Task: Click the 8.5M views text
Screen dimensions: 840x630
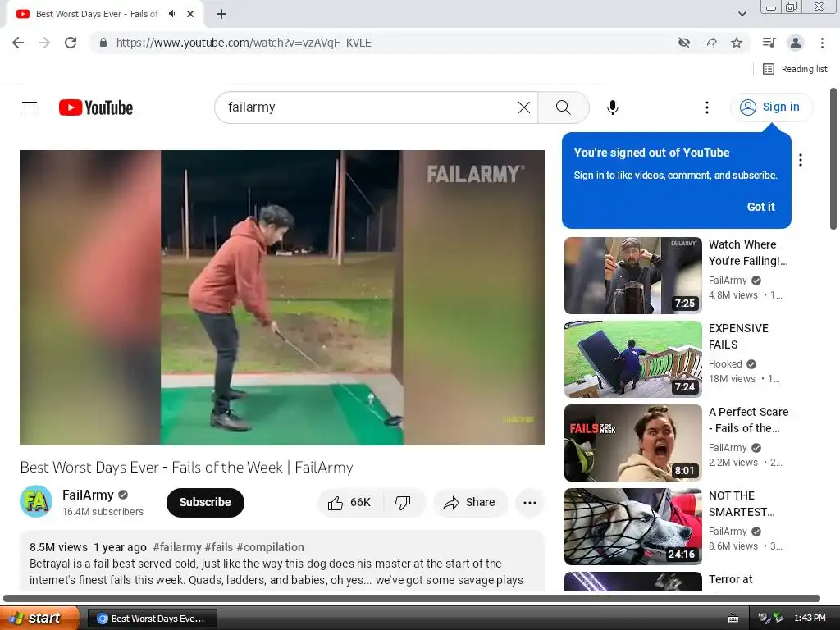Action: point(58,547)
